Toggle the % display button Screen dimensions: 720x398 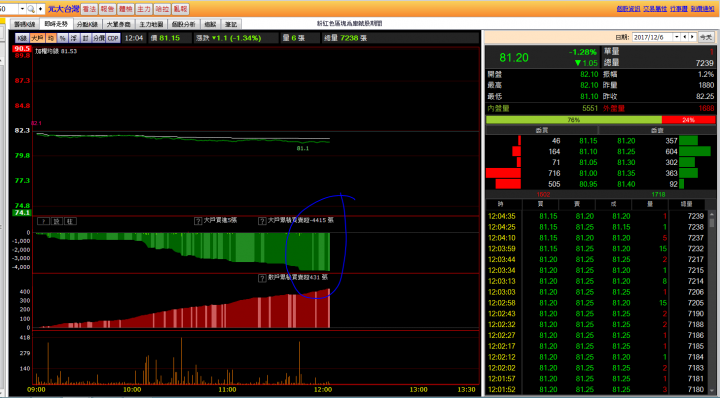pyautogui.click(x=62, y=38)
